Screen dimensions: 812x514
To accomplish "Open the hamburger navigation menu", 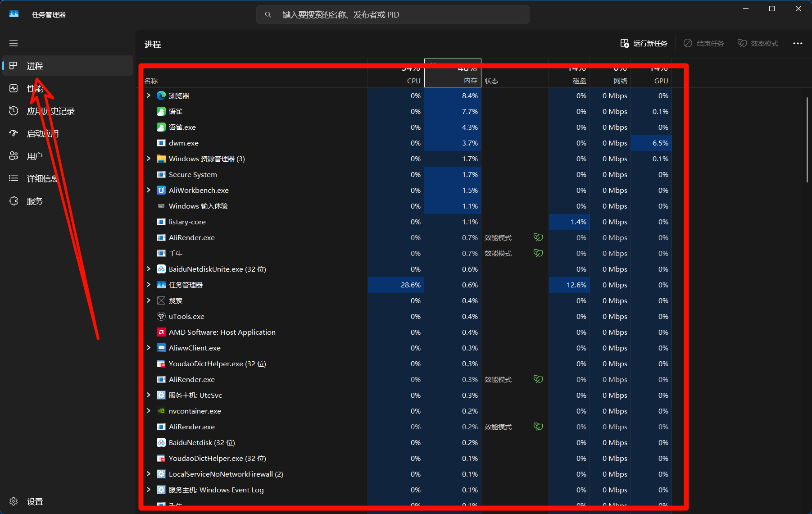I will (14, 43).
